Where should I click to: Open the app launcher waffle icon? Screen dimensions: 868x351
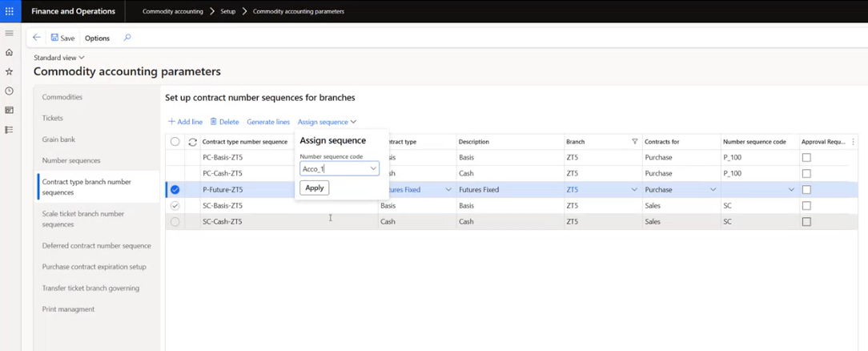coord(10,11)
